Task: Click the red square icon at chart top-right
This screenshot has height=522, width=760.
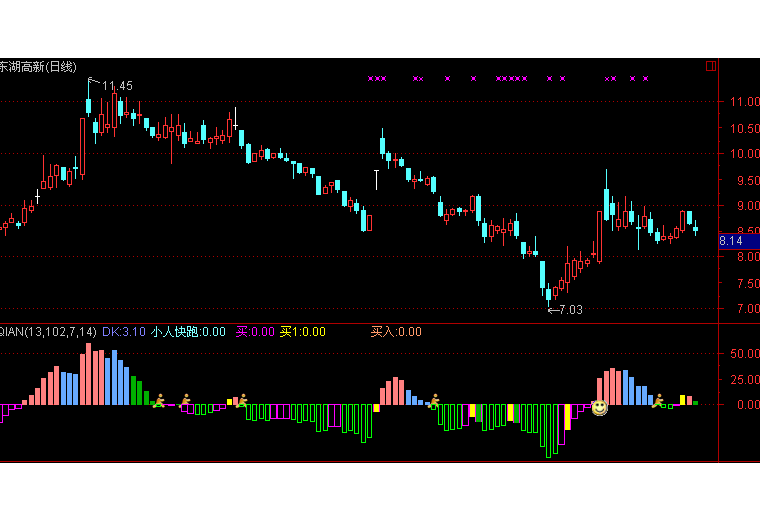Action: point(711,66)
